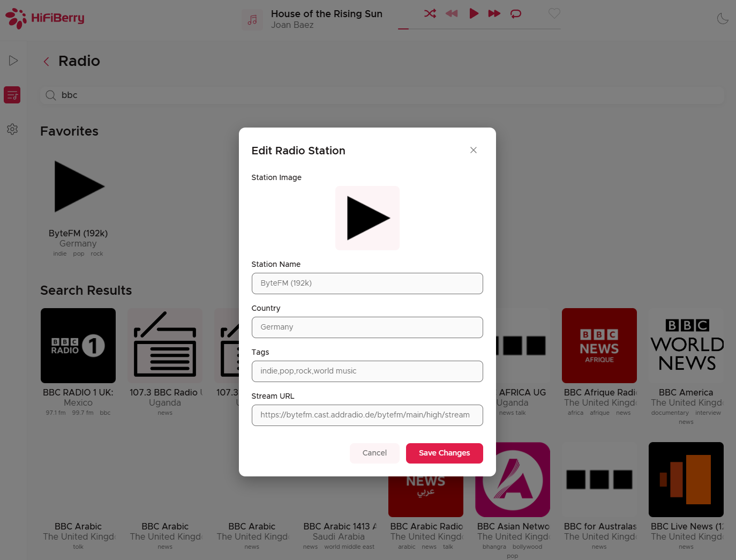Close the Edit Radio Station dialog
The image size is (736, 560).
[474, 150]
